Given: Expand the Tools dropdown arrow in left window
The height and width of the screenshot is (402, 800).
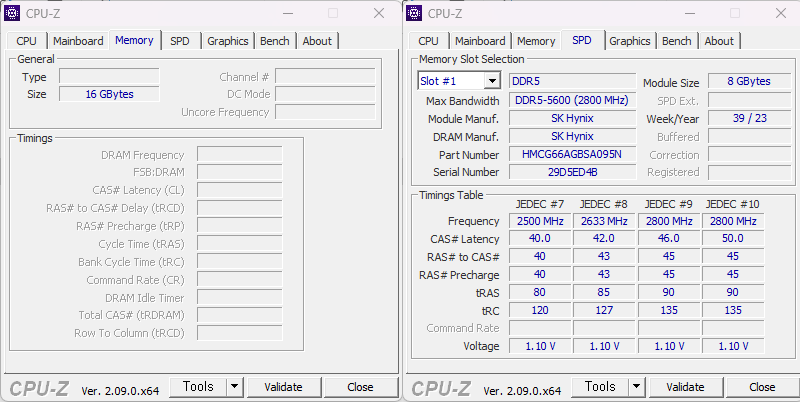Looking at the screenshot, I should [x=234, y=387].
